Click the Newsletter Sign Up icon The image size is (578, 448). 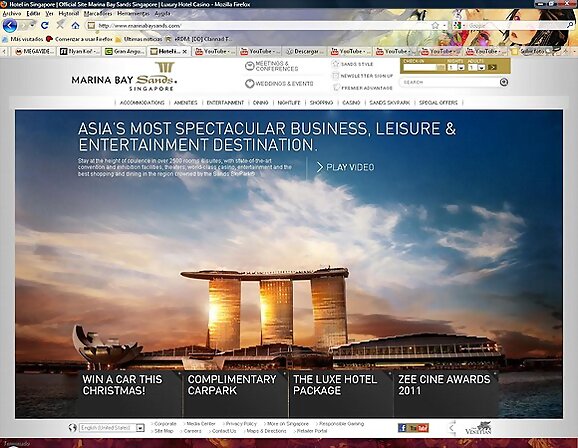pyautogui.click(x=335, y=76)
